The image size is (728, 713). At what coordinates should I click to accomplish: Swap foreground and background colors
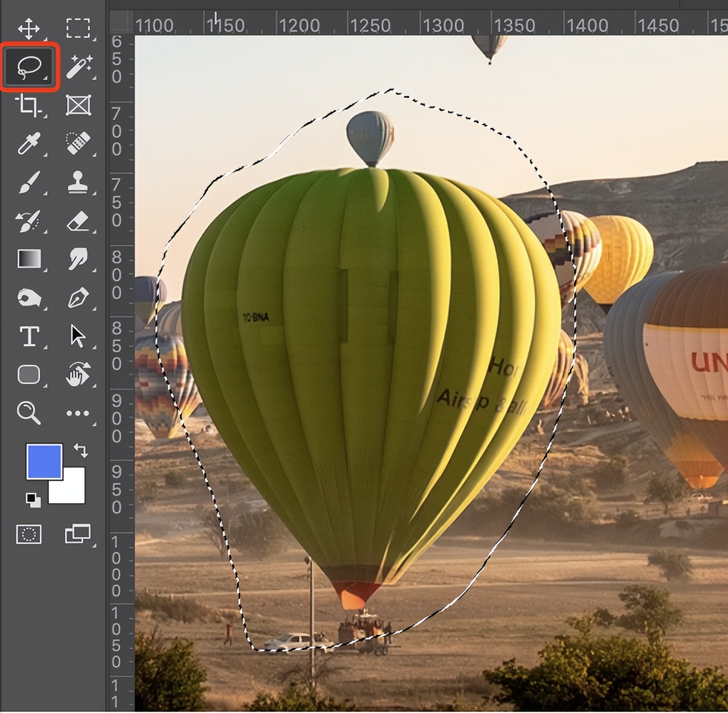[x=80, y=450]
